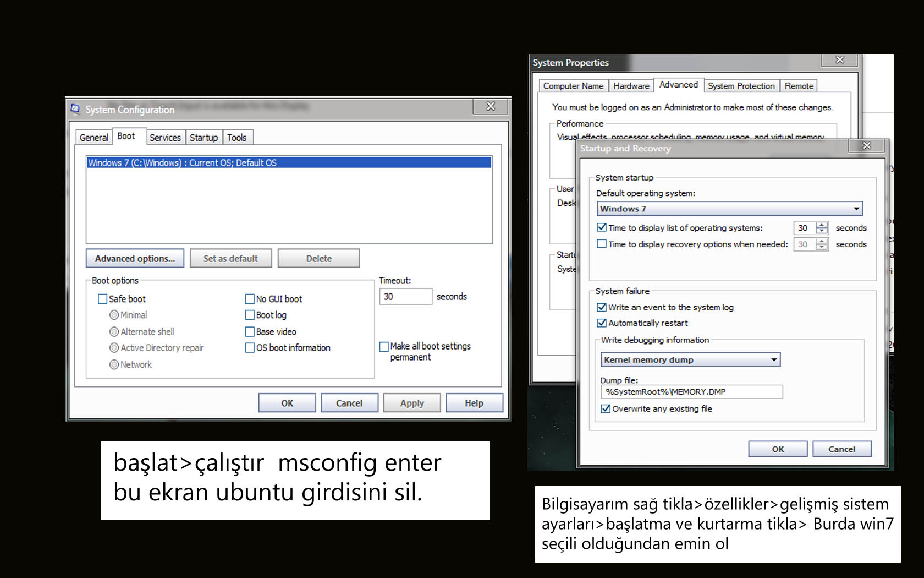This screenshot has height=578, width=924.
Task: Uncheck Overwrite any existing file
Action: pyautogui.click(x=606, y=408)
